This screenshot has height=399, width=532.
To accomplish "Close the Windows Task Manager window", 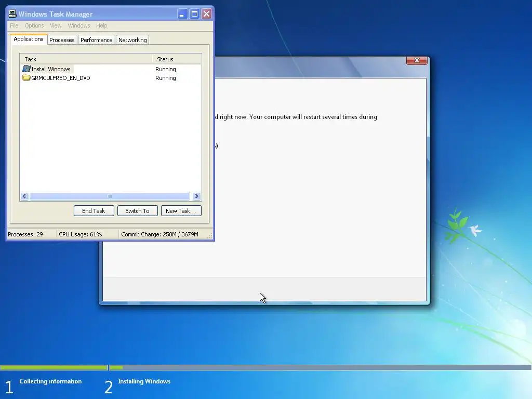I will coord(206,14).
